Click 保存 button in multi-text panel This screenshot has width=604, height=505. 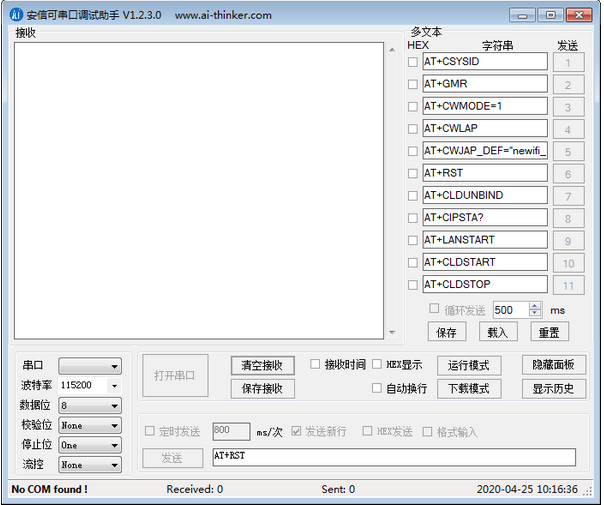(447, 332)
